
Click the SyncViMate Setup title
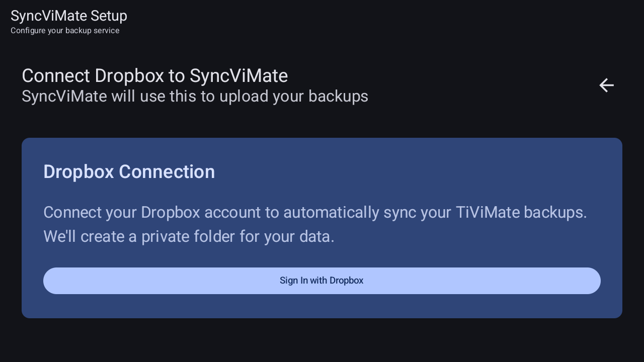[69, 16]
